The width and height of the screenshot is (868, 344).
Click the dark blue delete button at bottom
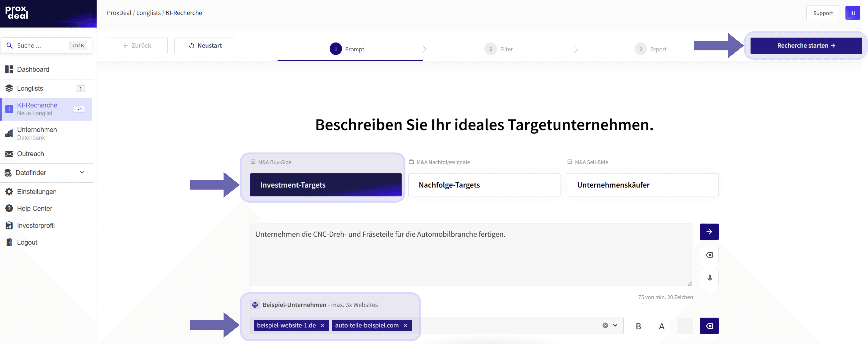tap(709, 326)
